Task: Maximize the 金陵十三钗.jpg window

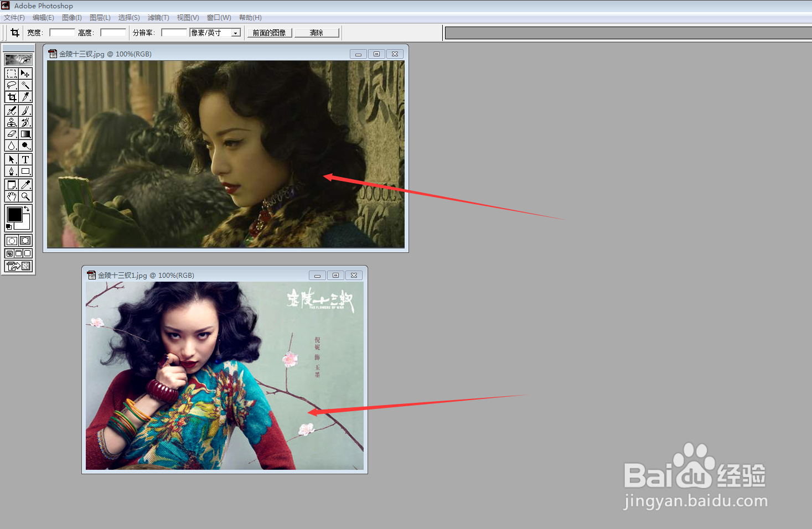Action: pos(376,54)
